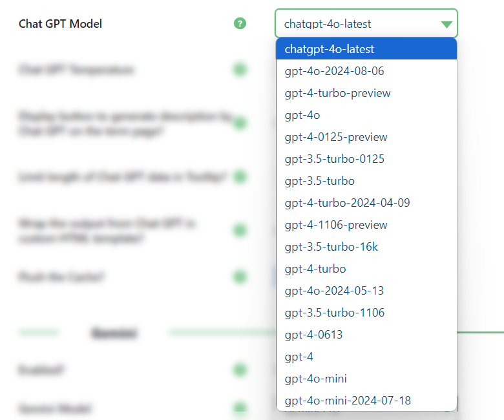Image resolution: width=504 pixels, height=420 pixels.
Task: Pick the gpt-4o-mini option
Action: (x=366, y=379)
